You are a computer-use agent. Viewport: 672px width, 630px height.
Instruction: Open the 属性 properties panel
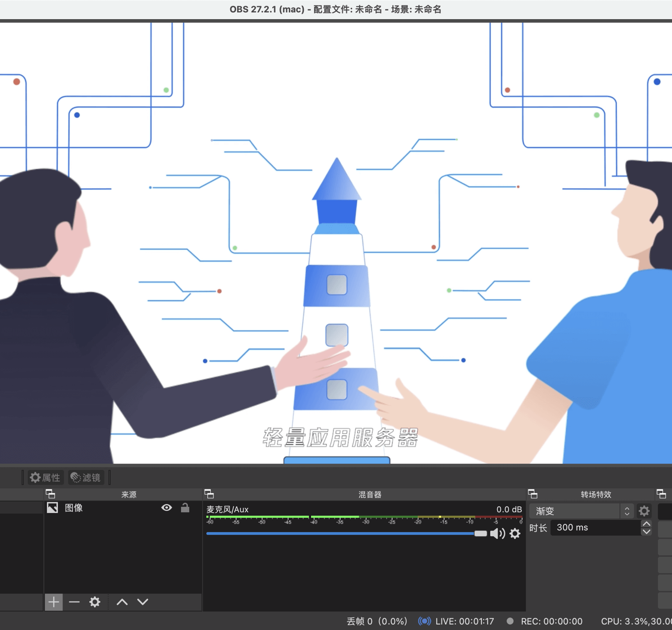pos(45,477)
